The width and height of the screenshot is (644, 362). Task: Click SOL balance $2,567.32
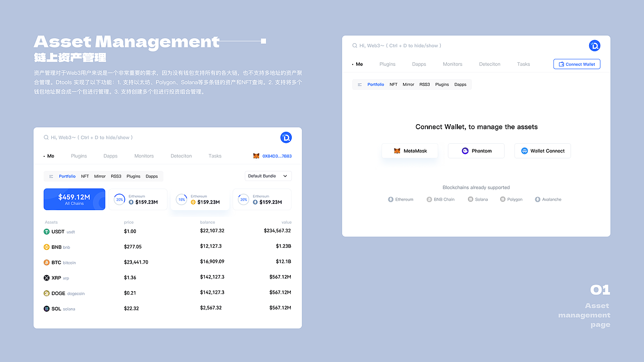click(211, 308)
